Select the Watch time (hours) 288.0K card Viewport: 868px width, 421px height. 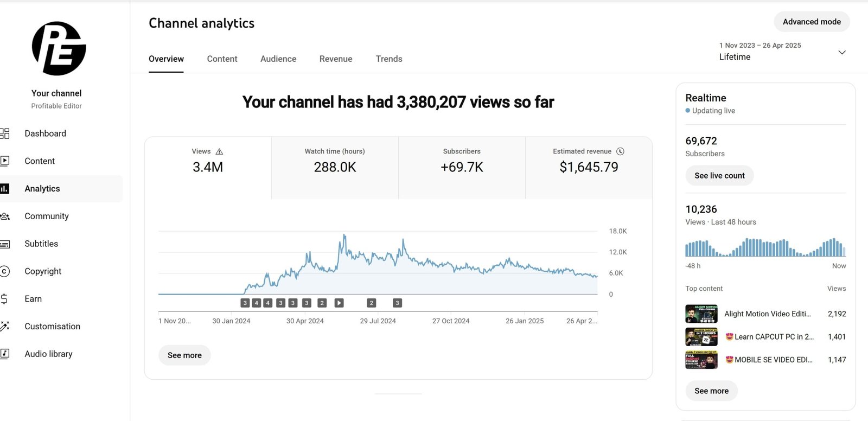coord(335,168)
